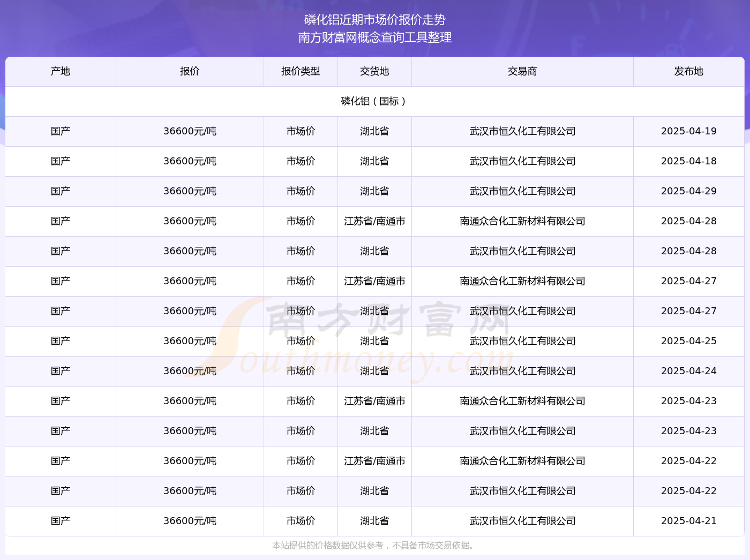Click the date cell 2025-04-29
This screenshot has height=560, width=750.
689,191
